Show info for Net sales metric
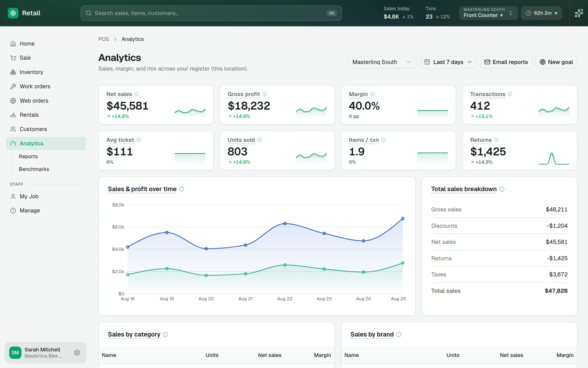Screen dimensions: 588x368 [137, 94]
